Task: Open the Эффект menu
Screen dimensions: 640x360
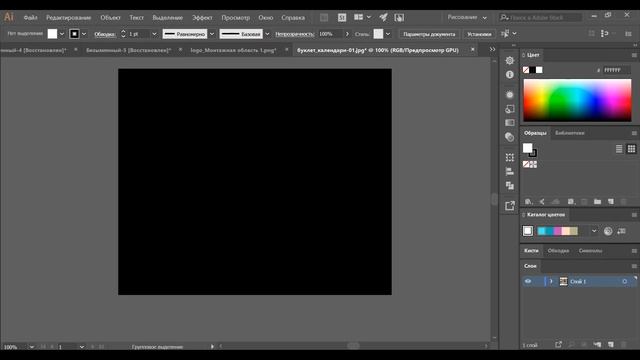Action: click(202, 18)
